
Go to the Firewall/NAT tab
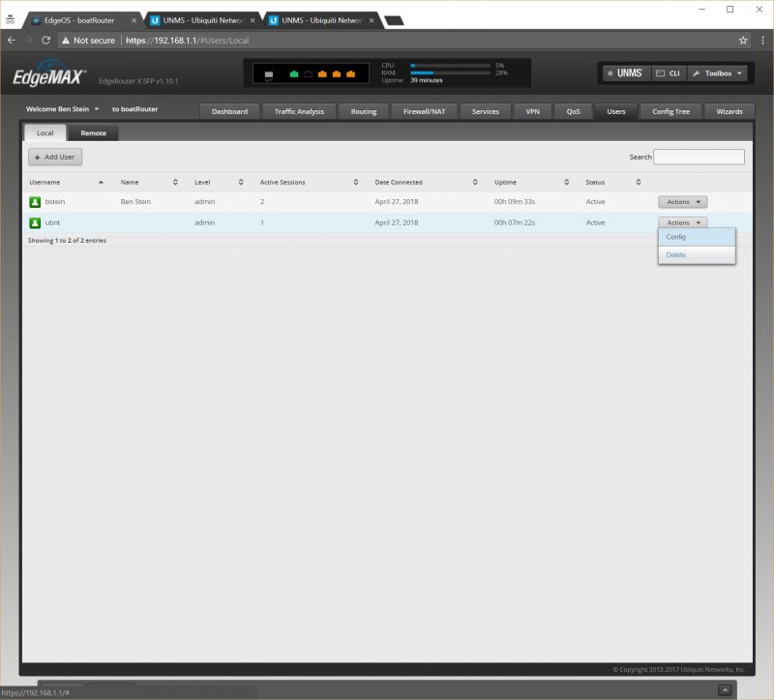(x=424, y=111)
